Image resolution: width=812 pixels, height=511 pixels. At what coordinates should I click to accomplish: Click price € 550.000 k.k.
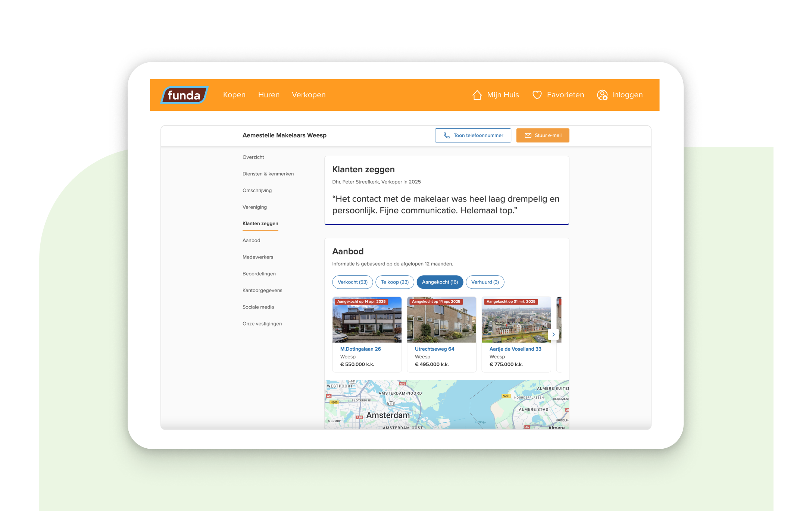click(x=357, y=364)
